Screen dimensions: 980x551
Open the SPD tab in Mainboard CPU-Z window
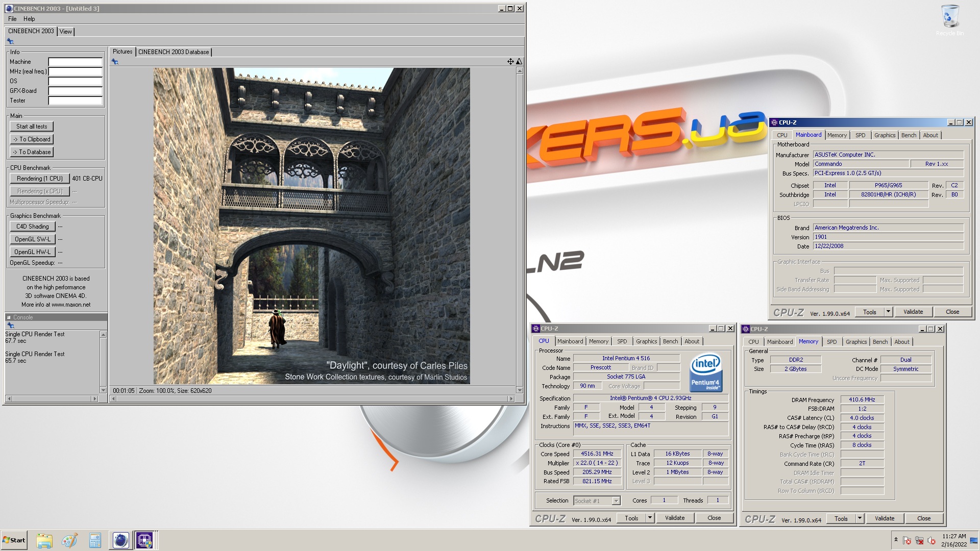coord(860,135)
